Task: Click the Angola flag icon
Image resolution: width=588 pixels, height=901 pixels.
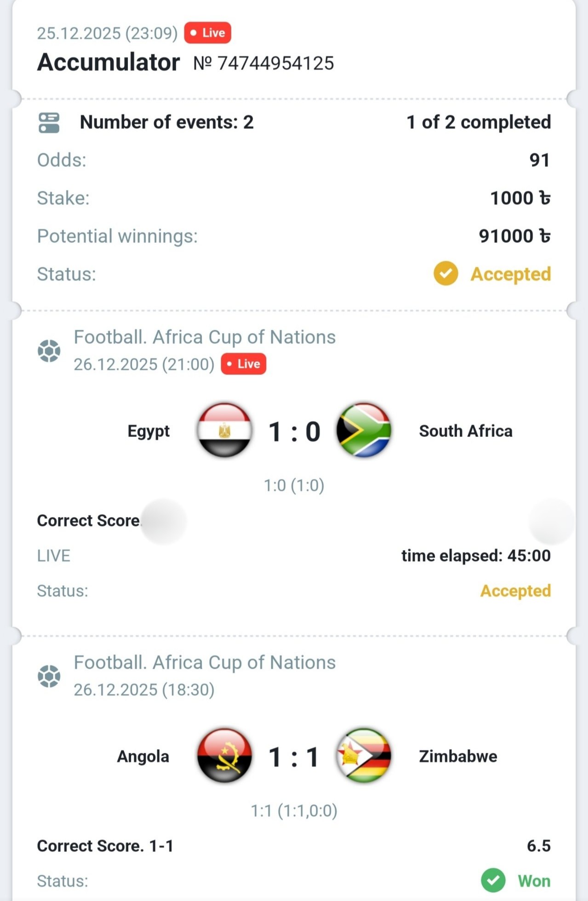Action: pyautogui.click(x=225, y=756)
